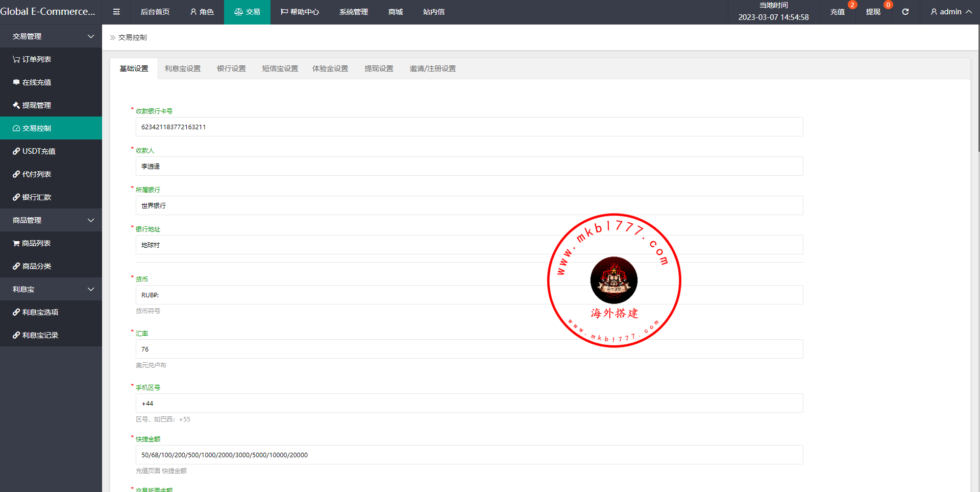Click the scale icon in 交易 menu

(x=238, y=12)
